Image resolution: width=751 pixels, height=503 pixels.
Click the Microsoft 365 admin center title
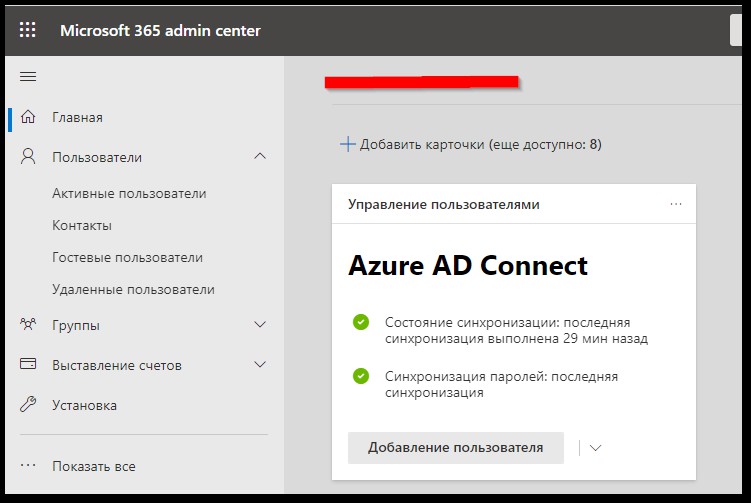160,30
